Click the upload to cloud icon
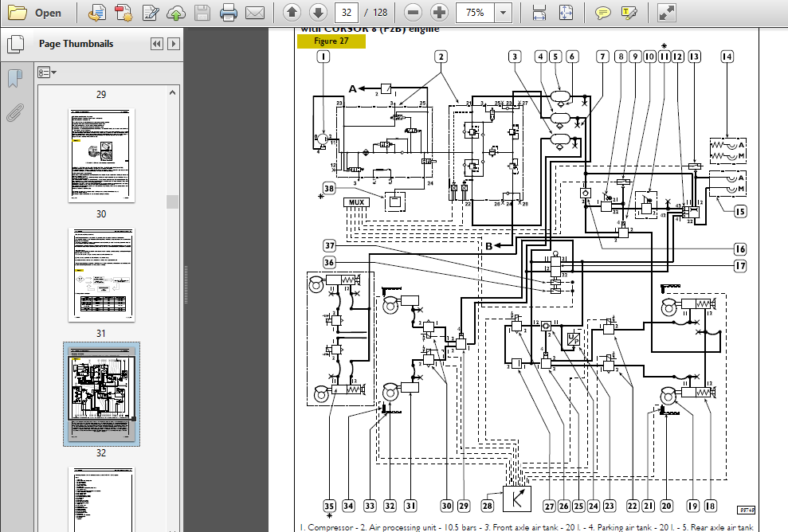This screenshot has width=788, height=532. pyautogui.click(x=176, y=13)
